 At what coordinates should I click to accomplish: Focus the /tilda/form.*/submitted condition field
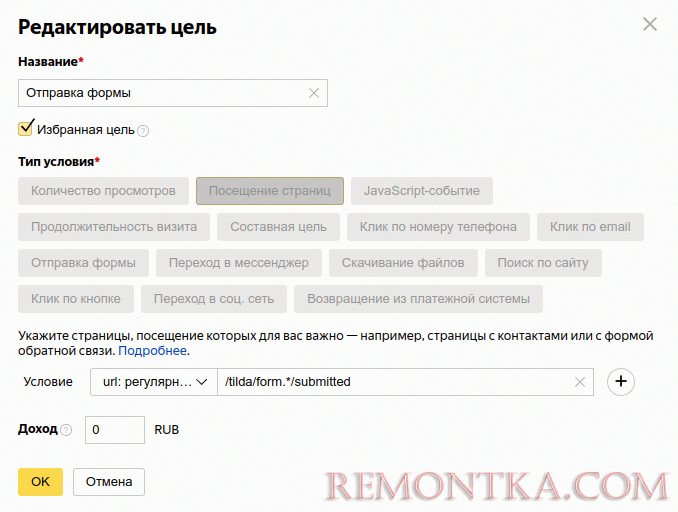pyautogui.click(x=405, y=382)
